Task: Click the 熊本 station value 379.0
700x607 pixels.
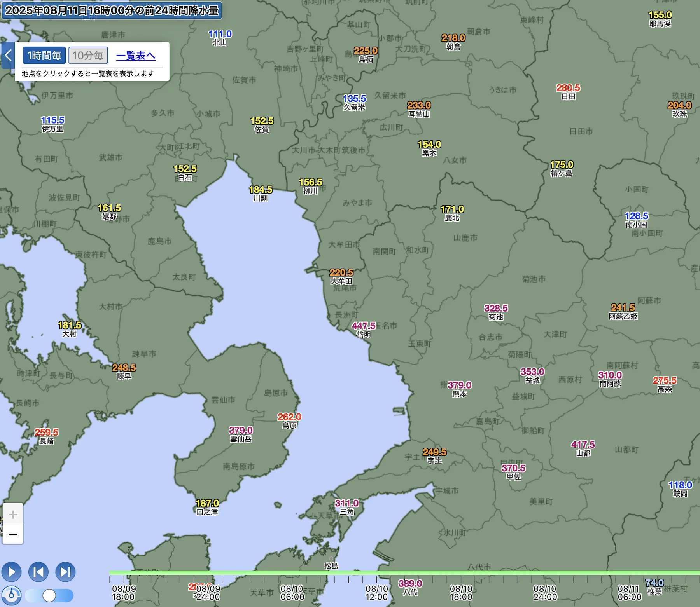Action: [459, 385]
